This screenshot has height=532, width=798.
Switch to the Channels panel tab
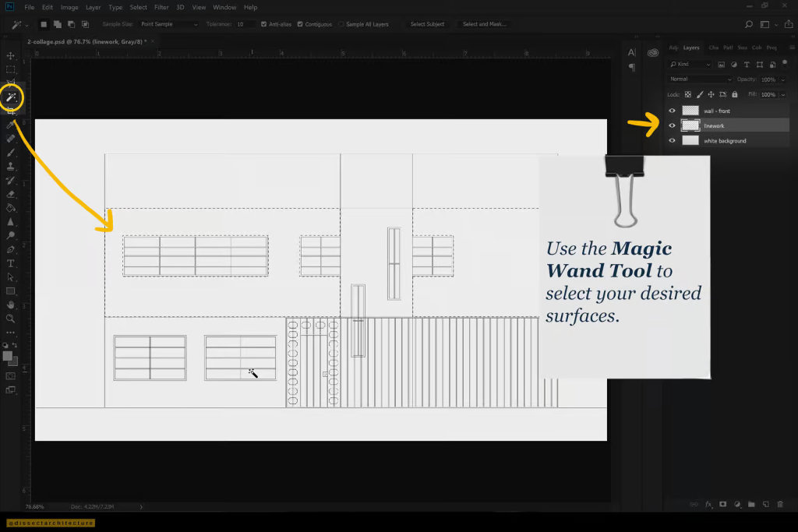pos(714,48)
